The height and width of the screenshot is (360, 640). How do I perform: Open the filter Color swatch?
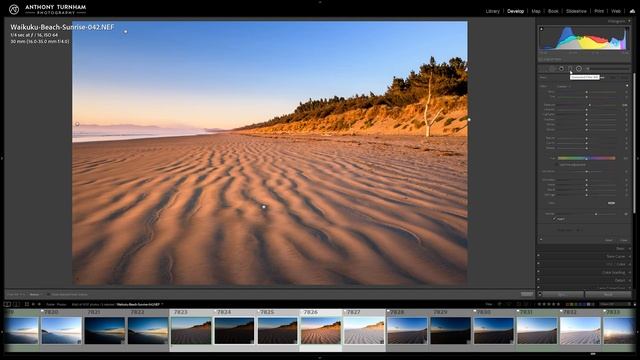pos(611,203)
